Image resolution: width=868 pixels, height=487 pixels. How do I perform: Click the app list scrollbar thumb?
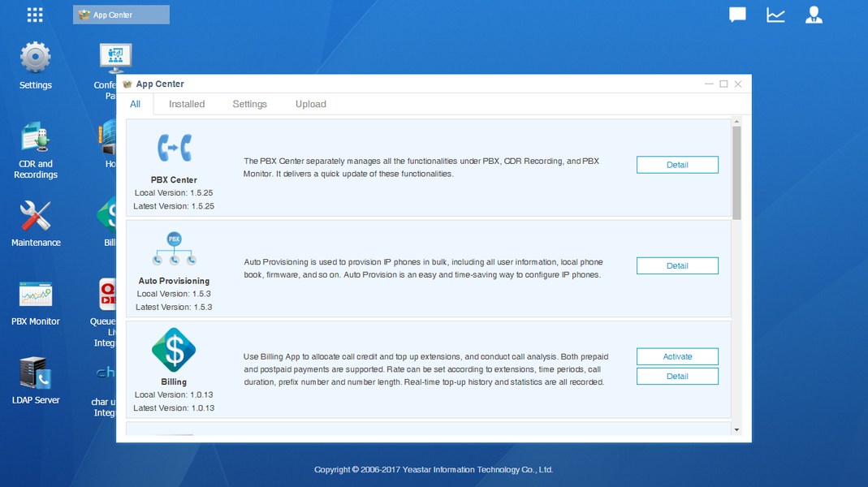point(736,173)
